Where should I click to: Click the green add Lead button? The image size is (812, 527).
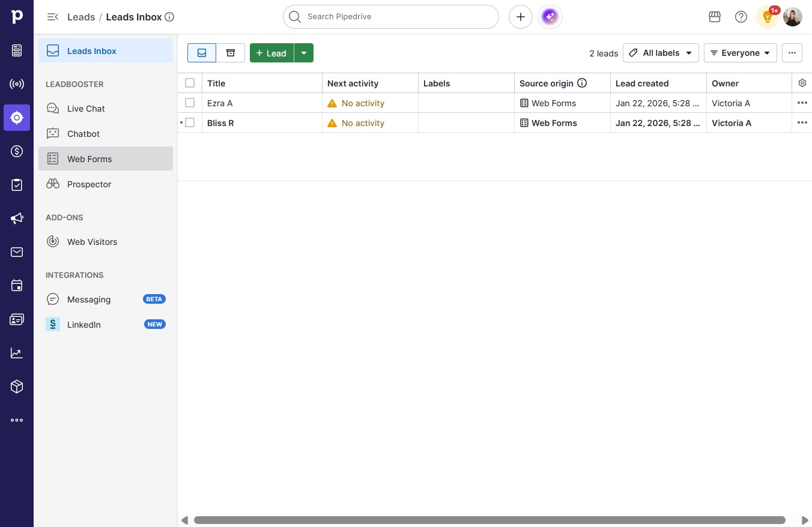(271, 53)
